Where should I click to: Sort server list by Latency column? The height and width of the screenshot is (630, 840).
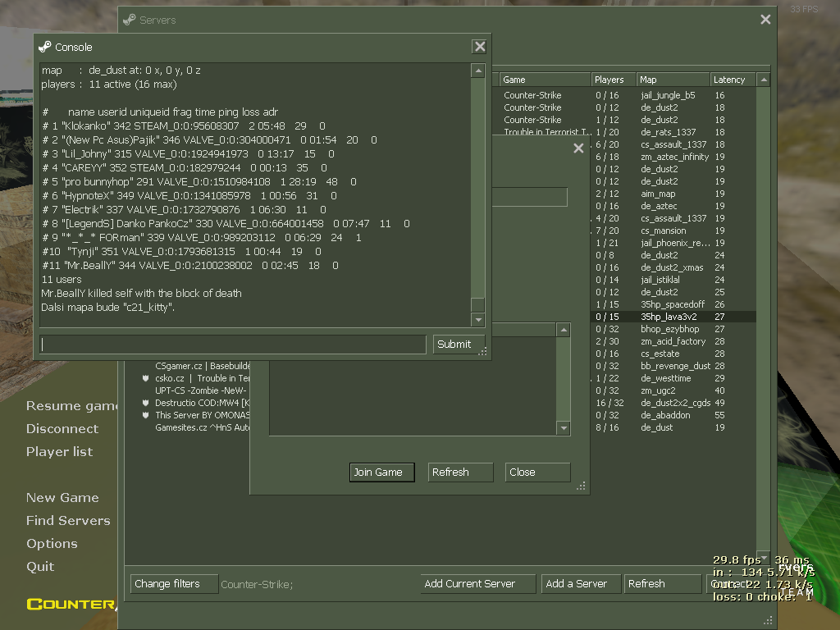[x=728, y=80]
